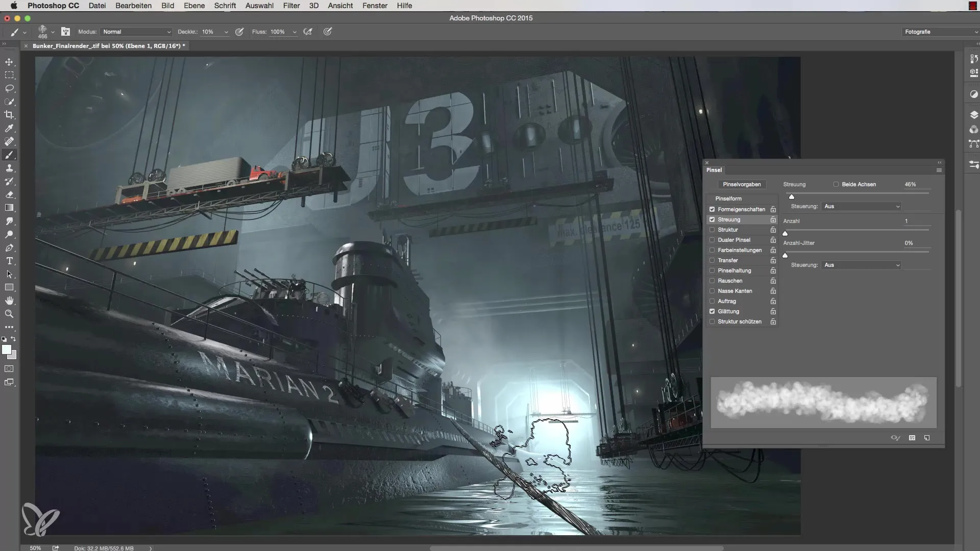Adjust Streuung scatter slider handle

[792, 197]
